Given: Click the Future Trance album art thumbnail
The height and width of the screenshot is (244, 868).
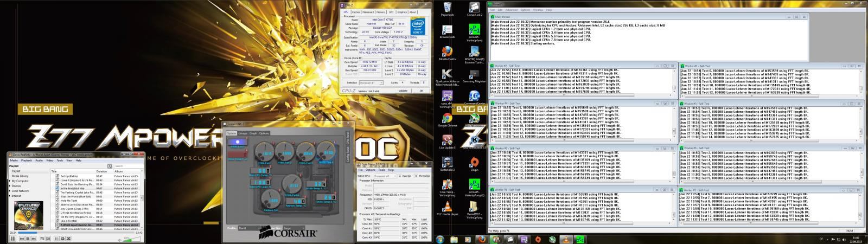Looking at the screenshot, I should (28, 215).
